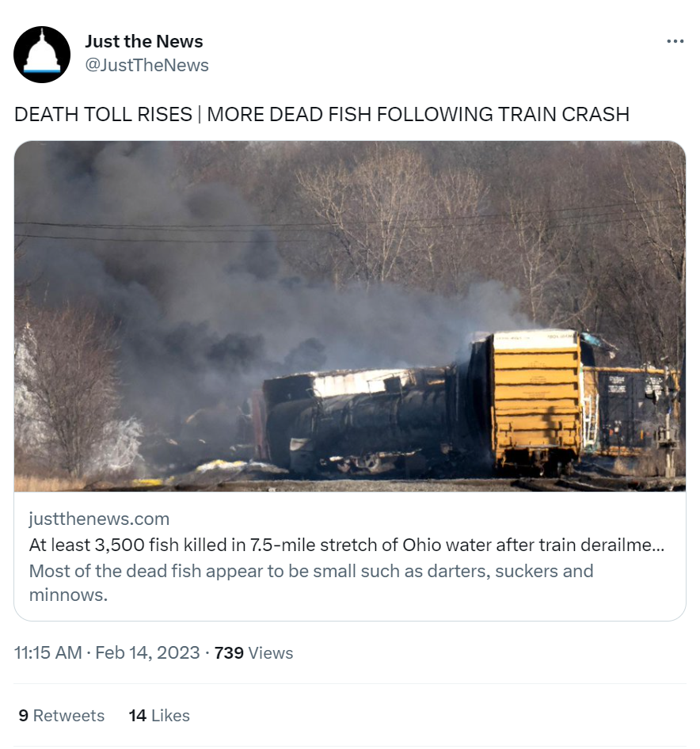The image size is (700, 749).
Task: Open the 3,500 fish killed article headline
Action: pyautogui.click(x=346, y=545)
